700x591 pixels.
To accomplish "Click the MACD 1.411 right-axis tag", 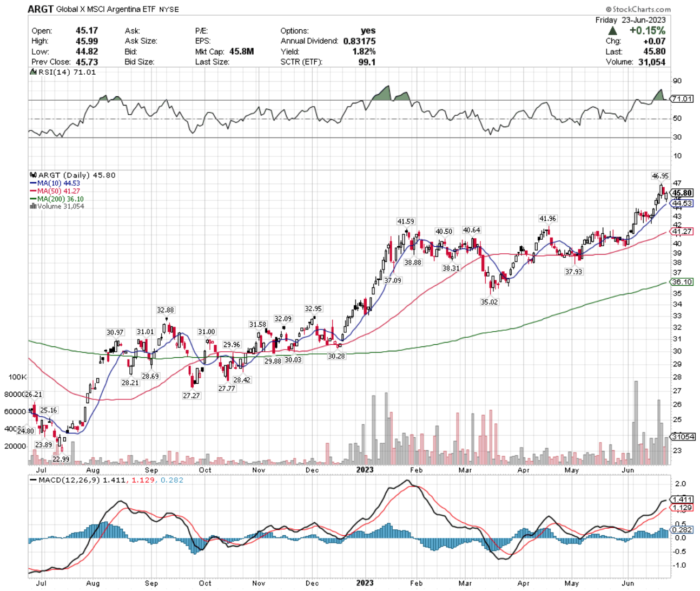I will coord(682,500).
